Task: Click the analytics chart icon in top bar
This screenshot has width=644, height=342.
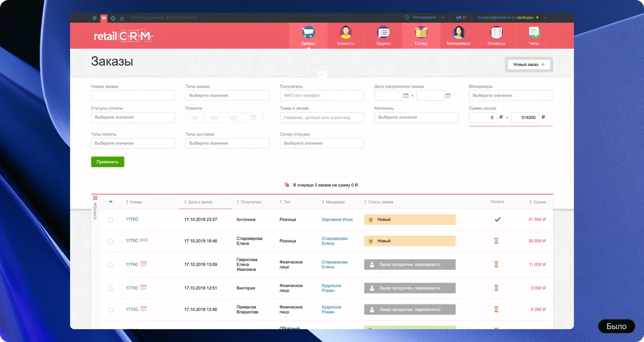Action: (122, 18)
